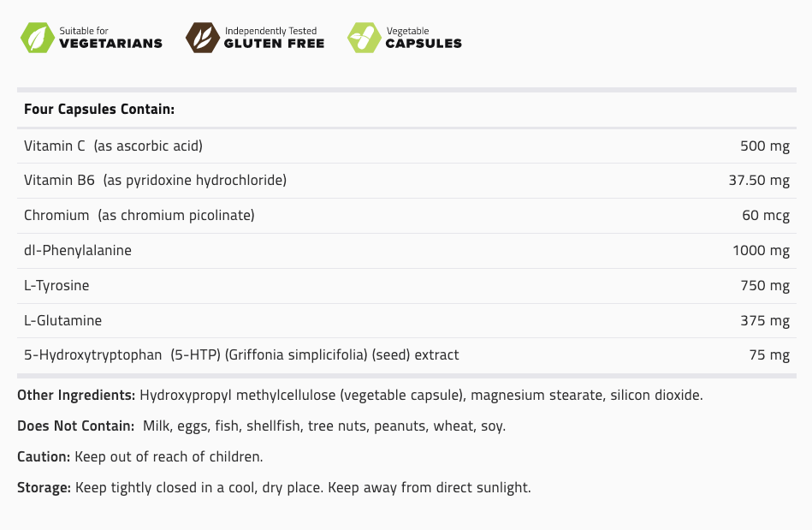
Task: Select the "Other Ingredients:" bold label
Action: point(76,396)
